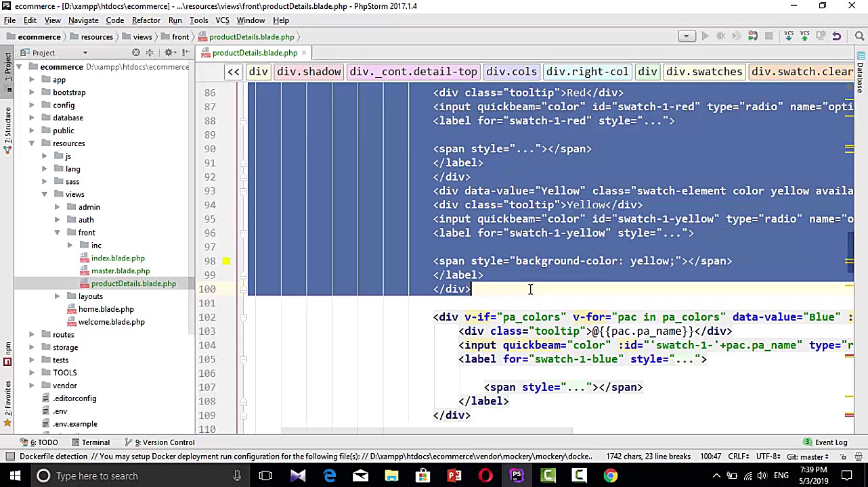Image resolution: width=868 pixels, height=487 pixels.
Task: Open the Project panel settings gear
Action: (x=168, y=53)
